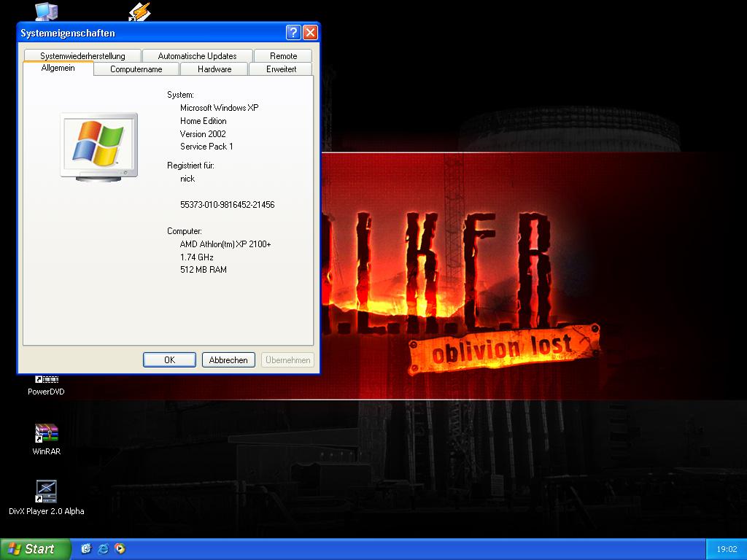Open the My Computer desktop icon
747x560 pixels.
46,12
